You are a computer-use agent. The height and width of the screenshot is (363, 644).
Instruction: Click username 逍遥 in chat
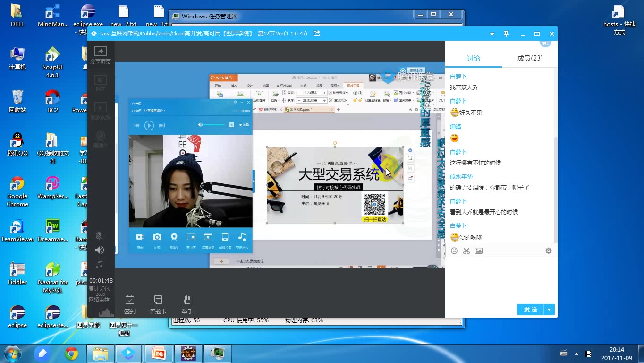[456, 127]
